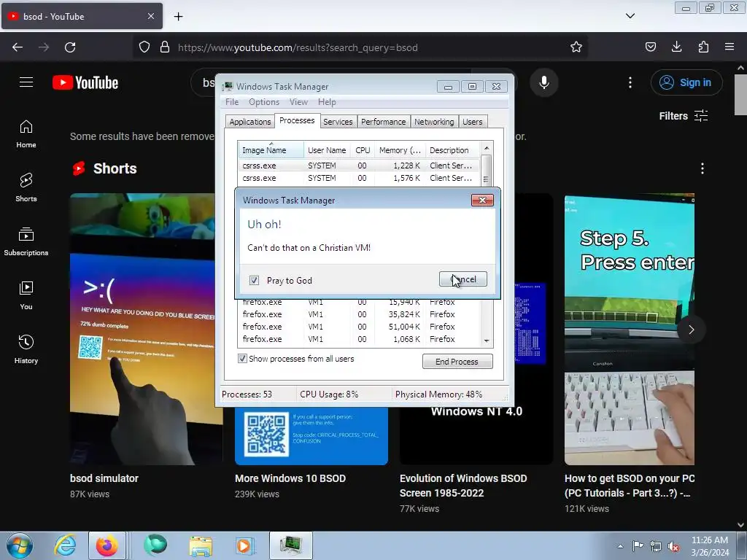This screenshot has width=747, height=560.
Task: Show next Shorts with right arrow
Action: tap(692, 330)
